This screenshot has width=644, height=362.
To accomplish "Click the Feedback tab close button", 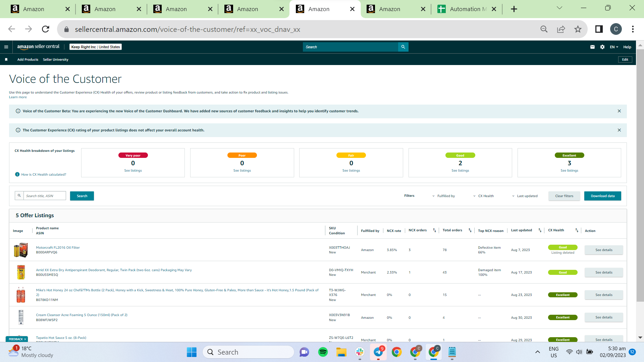I will coord(25,339).
